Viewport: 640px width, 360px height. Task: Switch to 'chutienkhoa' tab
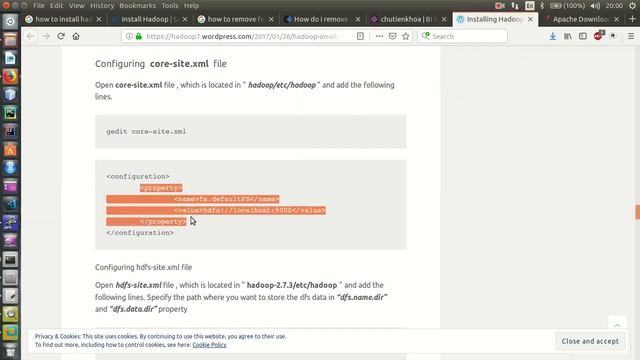click(x=409, y=19)
